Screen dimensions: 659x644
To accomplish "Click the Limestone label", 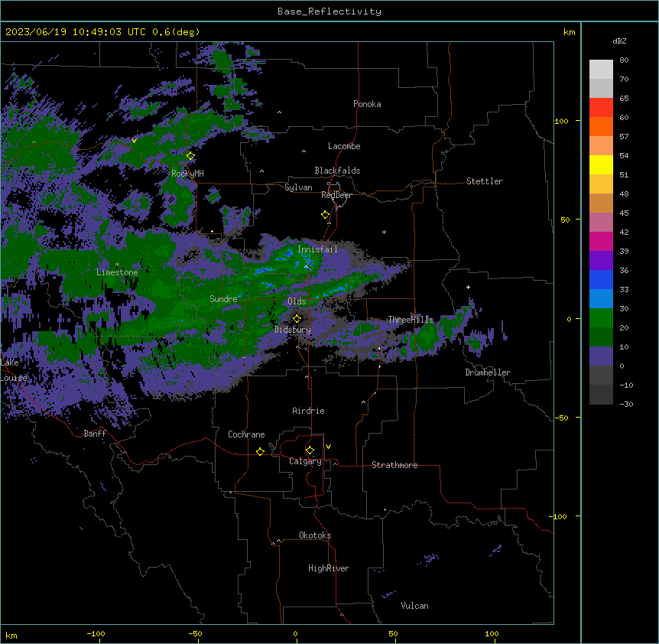I will coord(117,272).
